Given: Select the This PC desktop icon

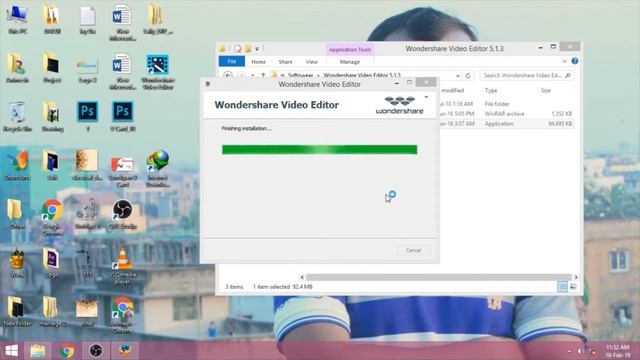Looking at the screenshot, I should pyautogui.click(x=18, y=18).
